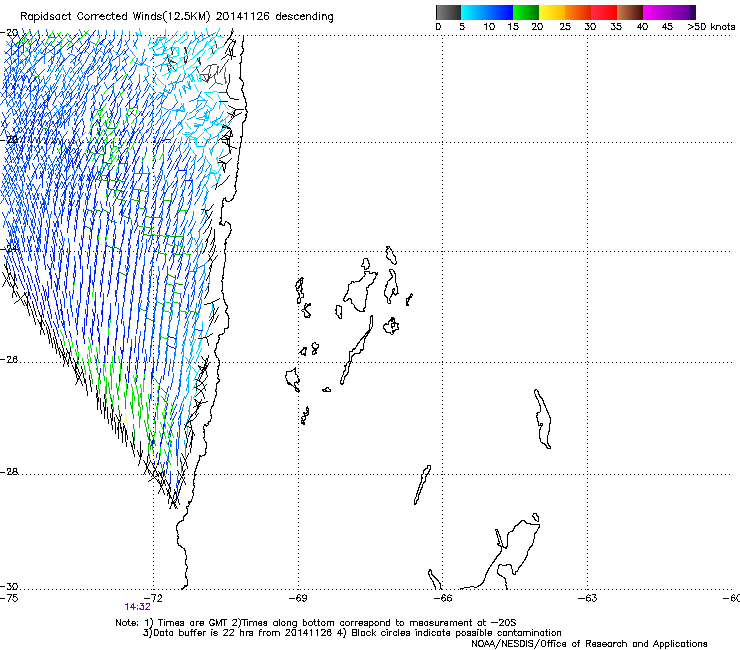The height and width of the screenshot is (650, 740).
Task: Click the "-69" longitude axis label
Action: (298, 598)
